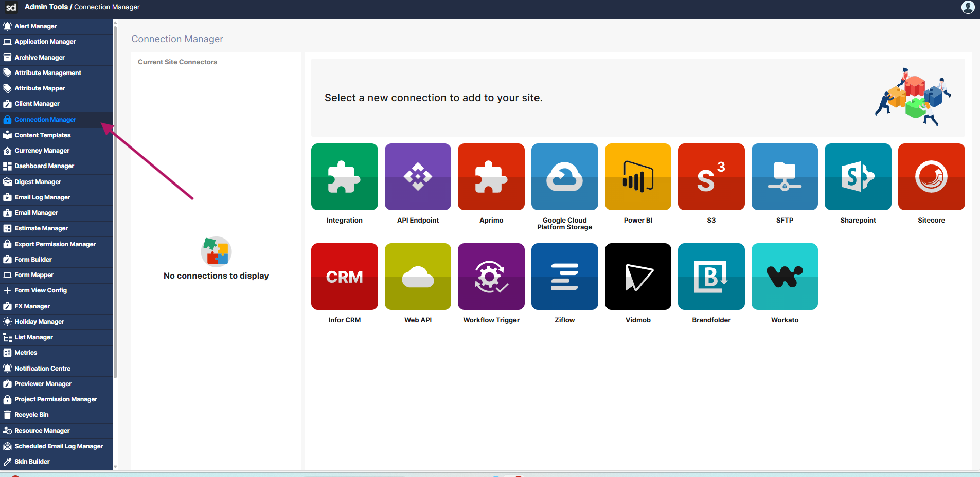Choose the SFTP connector tile
The image size is (980, 477).
[785, 177]
